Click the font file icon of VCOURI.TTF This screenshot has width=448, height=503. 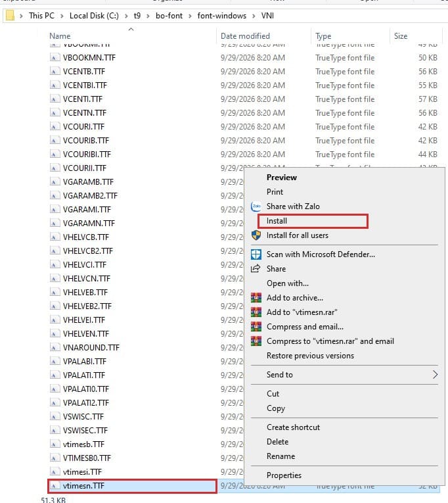click(x=55, y=127)
